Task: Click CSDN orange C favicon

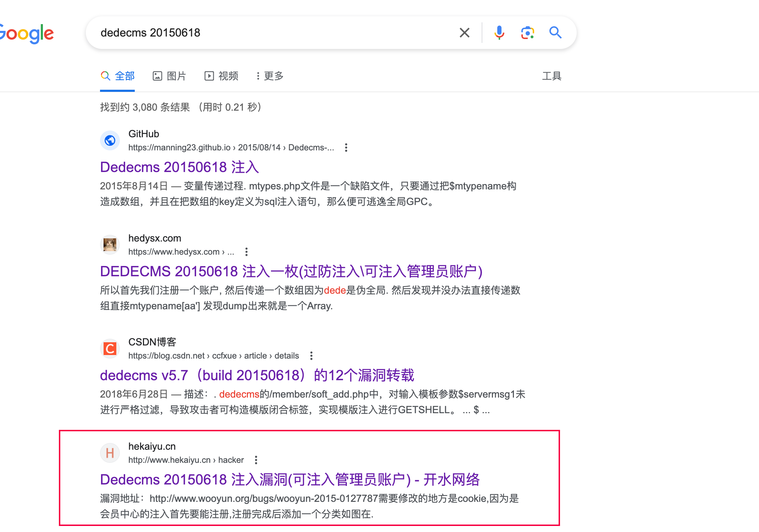Action: (x=110, y=349)
